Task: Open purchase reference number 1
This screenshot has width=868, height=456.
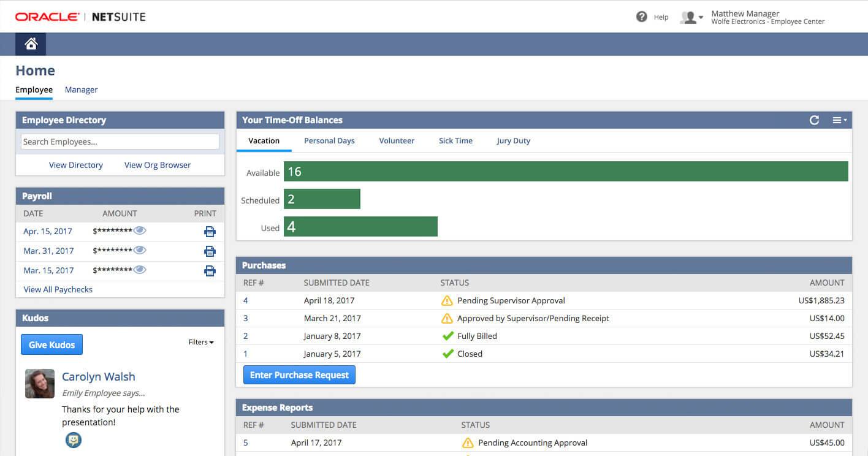Action: click(x=246, y=354)
